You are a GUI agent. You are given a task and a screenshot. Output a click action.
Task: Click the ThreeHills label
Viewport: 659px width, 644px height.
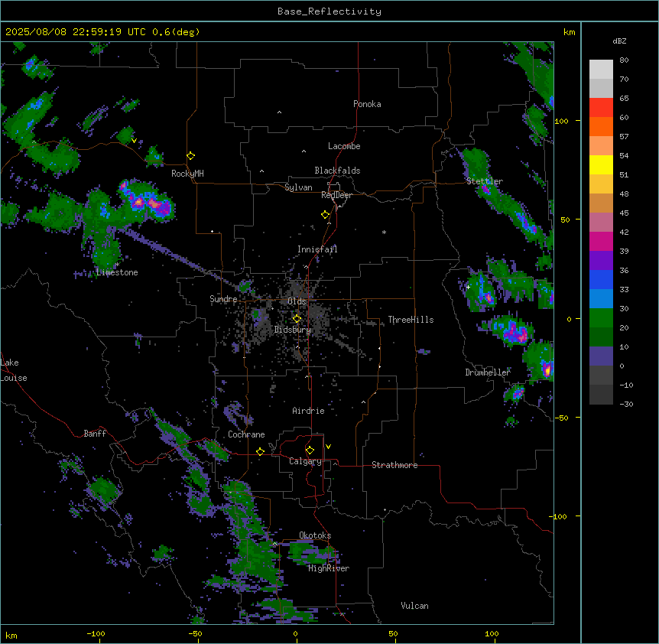[x=411, y=320]
